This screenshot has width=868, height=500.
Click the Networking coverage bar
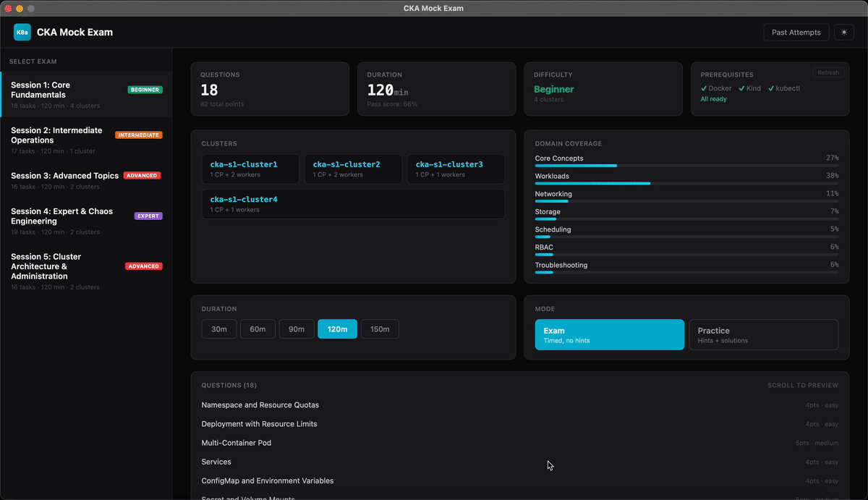(x=687, y=201)
